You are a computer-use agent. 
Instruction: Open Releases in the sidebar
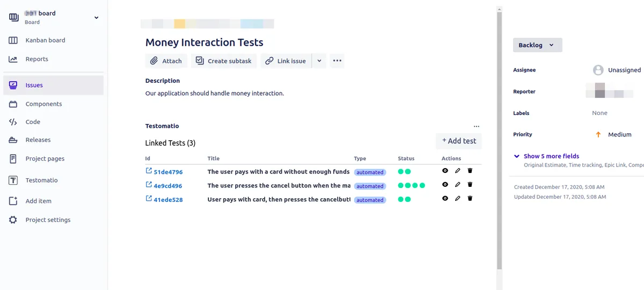point(38,140)
